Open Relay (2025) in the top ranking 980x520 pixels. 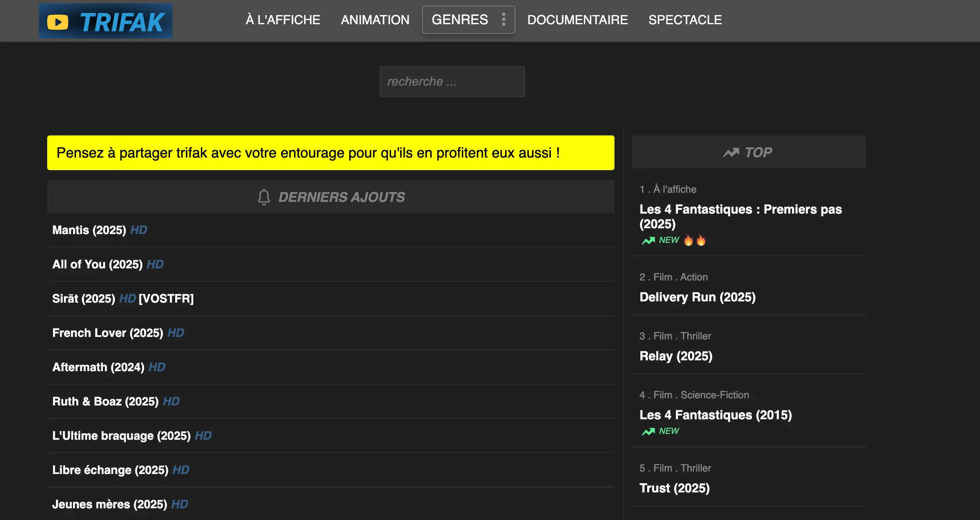coord(675,356)
